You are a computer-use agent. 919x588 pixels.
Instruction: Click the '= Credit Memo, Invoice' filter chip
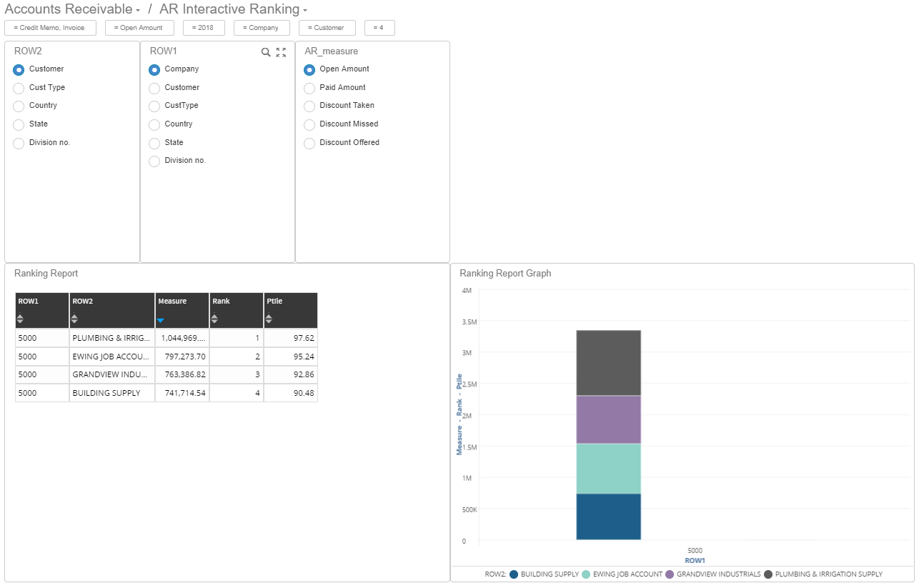coord(49,28)
